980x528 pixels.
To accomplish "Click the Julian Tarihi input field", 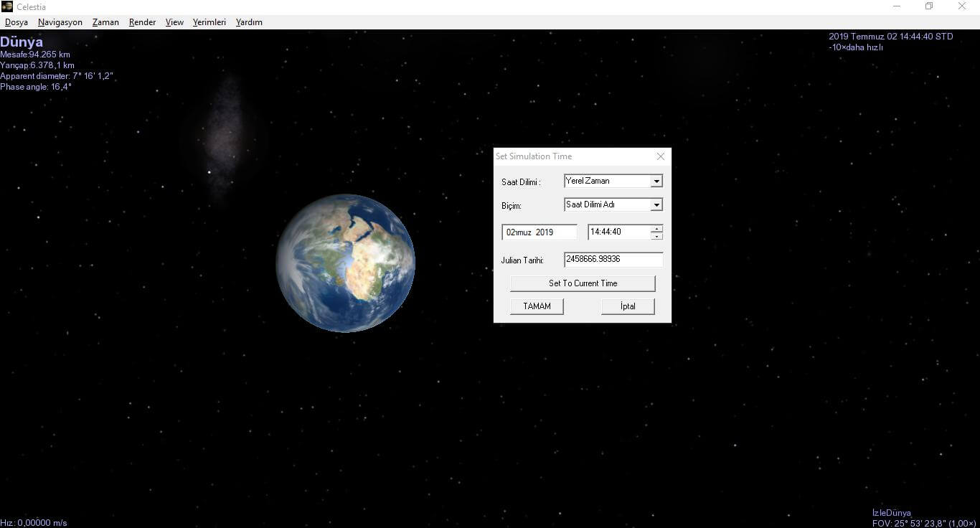I will pyautogui.click(x=613, y=260).
